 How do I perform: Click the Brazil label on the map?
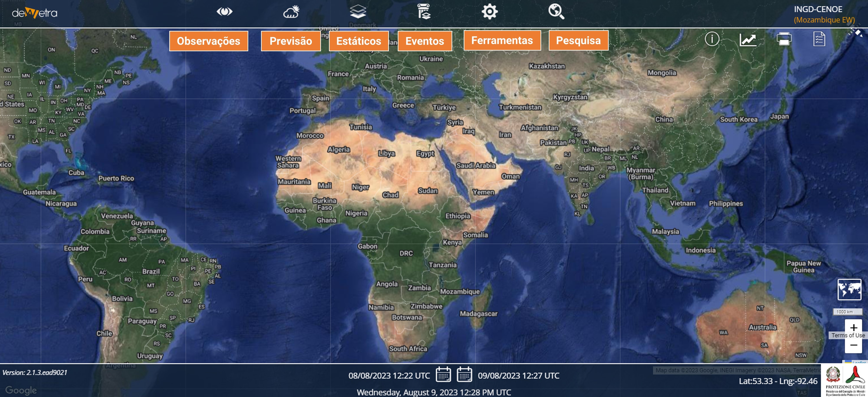(x=151, y=271)
